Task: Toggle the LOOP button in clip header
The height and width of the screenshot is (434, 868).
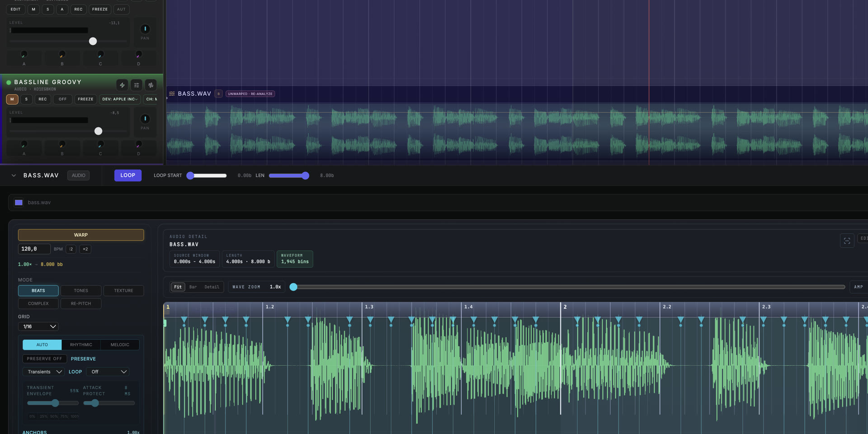Action: [x=127, y=175]
